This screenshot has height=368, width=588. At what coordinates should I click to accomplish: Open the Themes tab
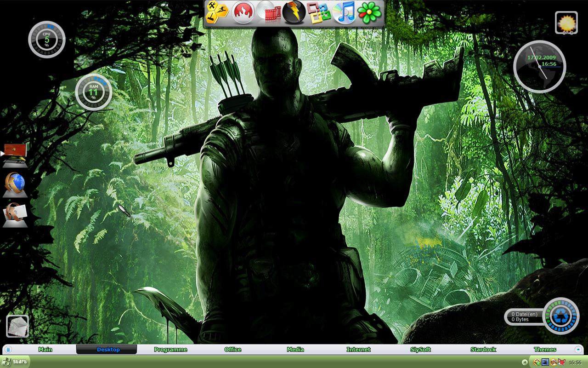[545, 350]
